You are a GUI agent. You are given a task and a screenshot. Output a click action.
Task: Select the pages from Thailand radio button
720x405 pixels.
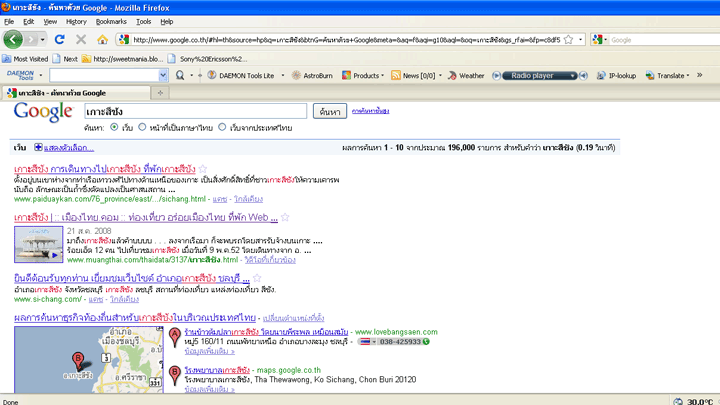(x=222, y=127)
